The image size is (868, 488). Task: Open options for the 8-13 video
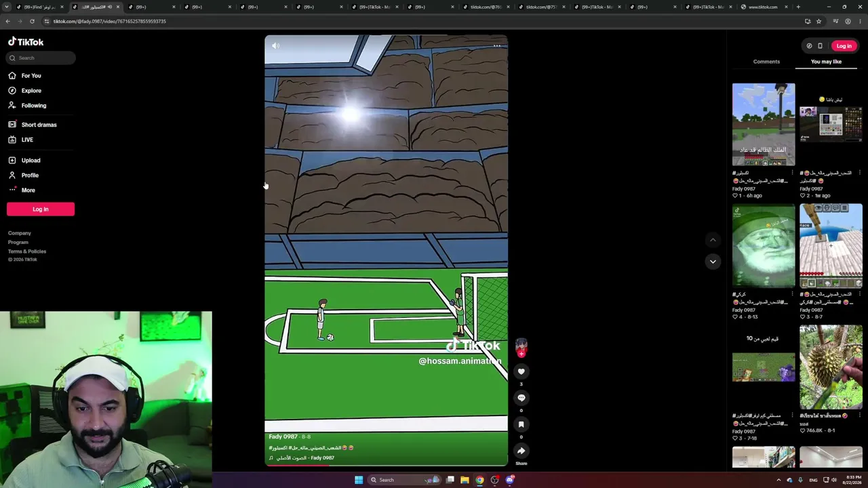coord(793,294)
